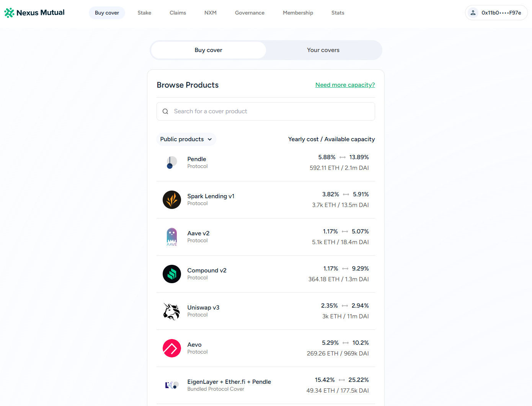Select the Aevo product name
Image resolution: width=532 pixels, height=406 pixels.
point(194,345)
